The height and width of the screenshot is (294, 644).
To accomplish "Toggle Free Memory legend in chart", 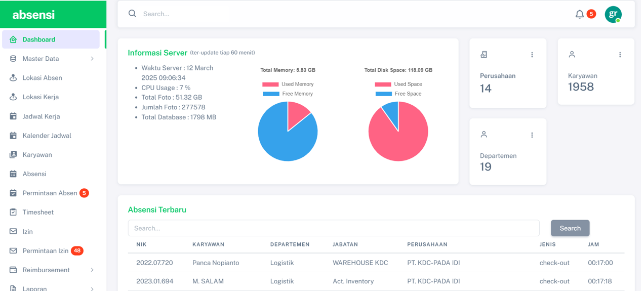I will tap(288, 94).
